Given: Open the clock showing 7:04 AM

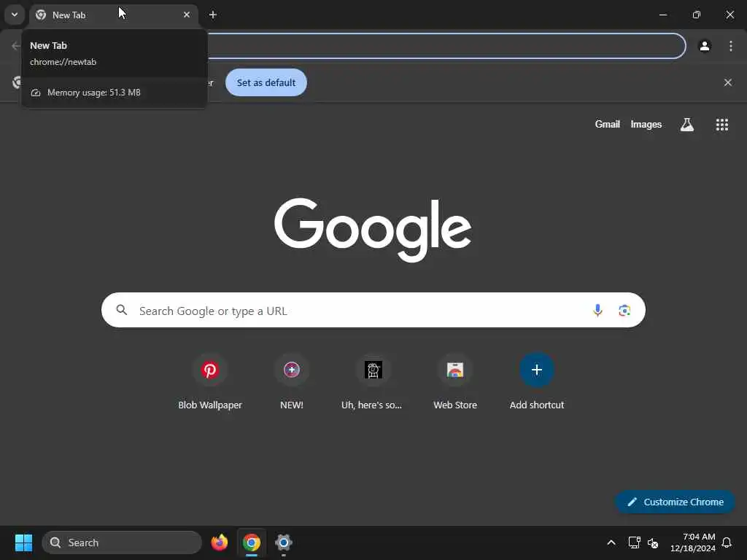Looking at the screenshot, I should 693,542.
